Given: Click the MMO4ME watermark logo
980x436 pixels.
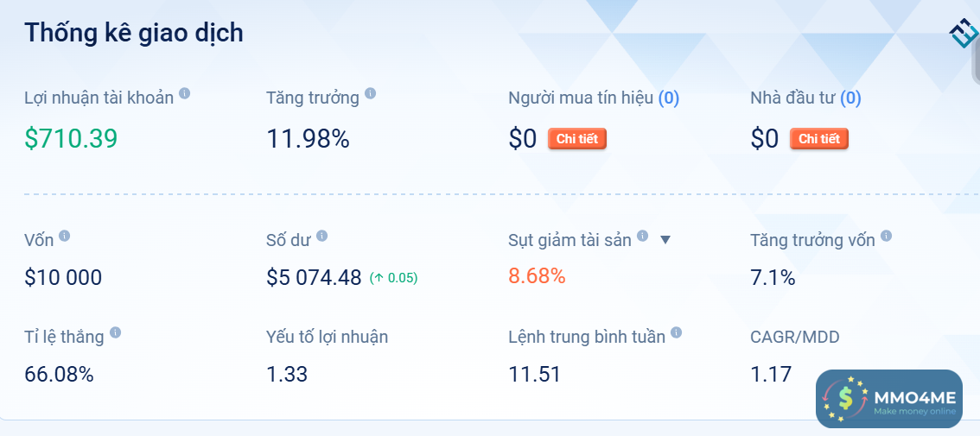Looking at the screenshot, I should click(889, 398).
